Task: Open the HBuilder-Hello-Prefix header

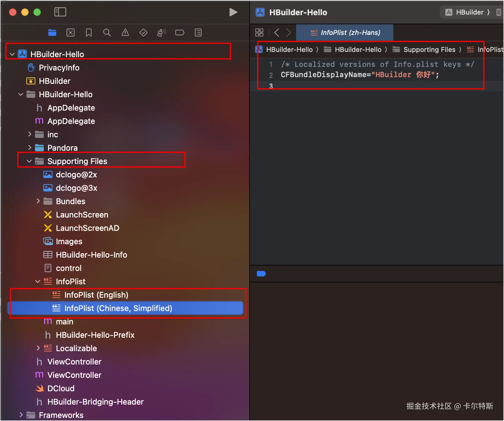Action: pos(95,335)
